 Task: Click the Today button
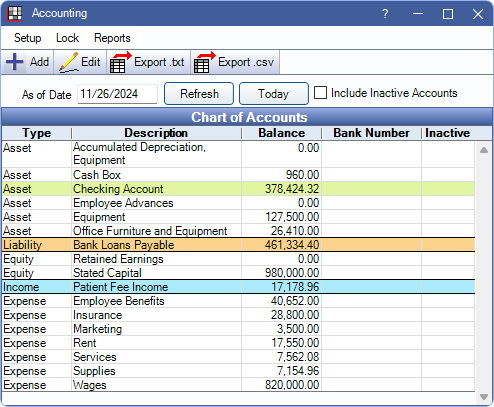[x=274, y=94]
